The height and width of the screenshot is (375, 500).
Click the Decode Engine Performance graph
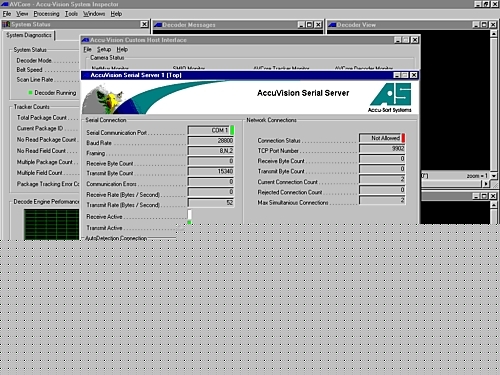(52, 224)
